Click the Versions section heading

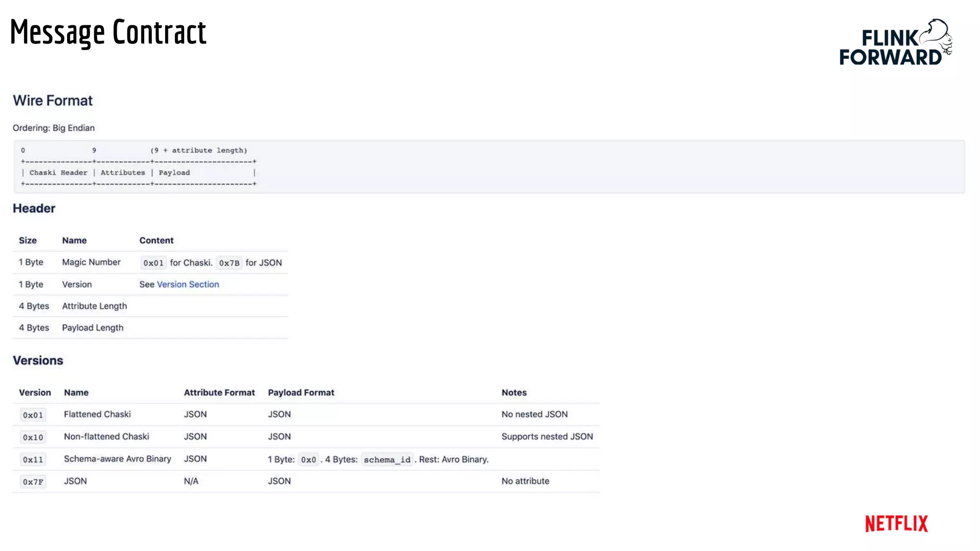(x=38, y=361)
